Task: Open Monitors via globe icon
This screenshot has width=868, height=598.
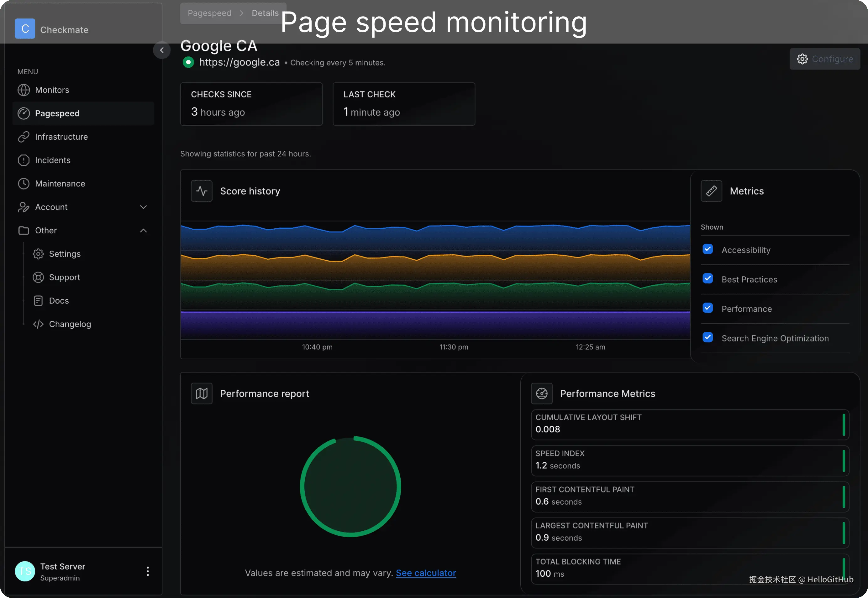Action: [24, 90]
